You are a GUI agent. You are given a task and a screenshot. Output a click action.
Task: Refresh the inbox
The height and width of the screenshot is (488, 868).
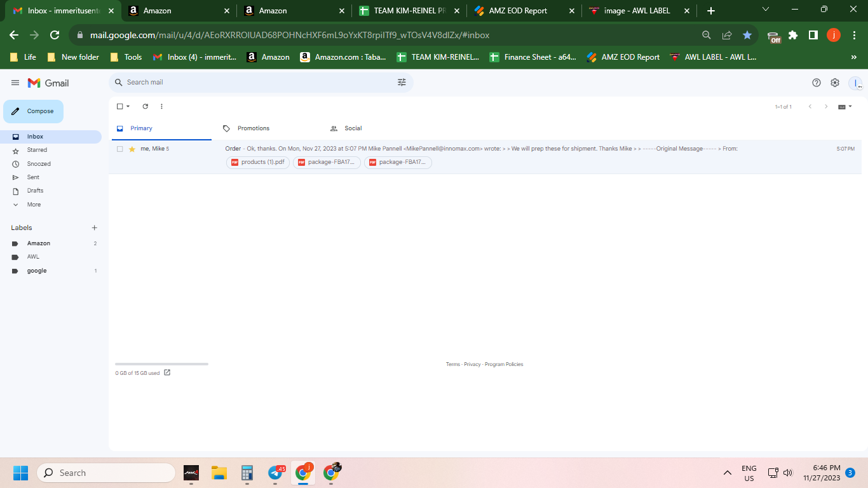tap(146, 106)
